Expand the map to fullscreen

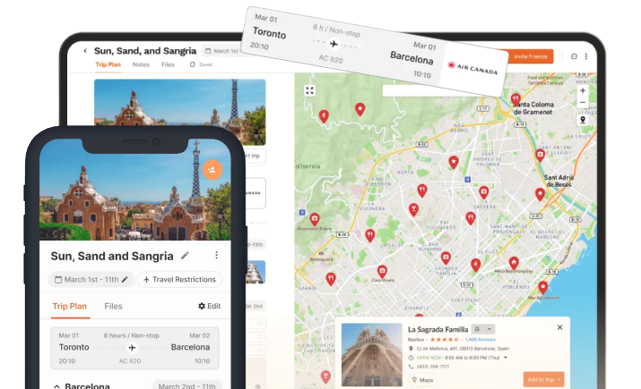(x=309, y=91)
